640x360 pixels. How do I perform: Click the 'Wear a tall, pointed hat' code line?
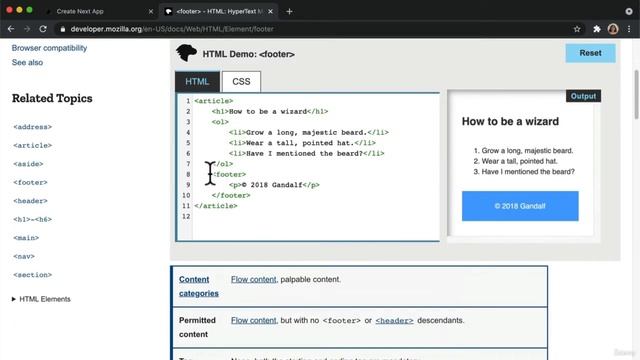point(302,143)
